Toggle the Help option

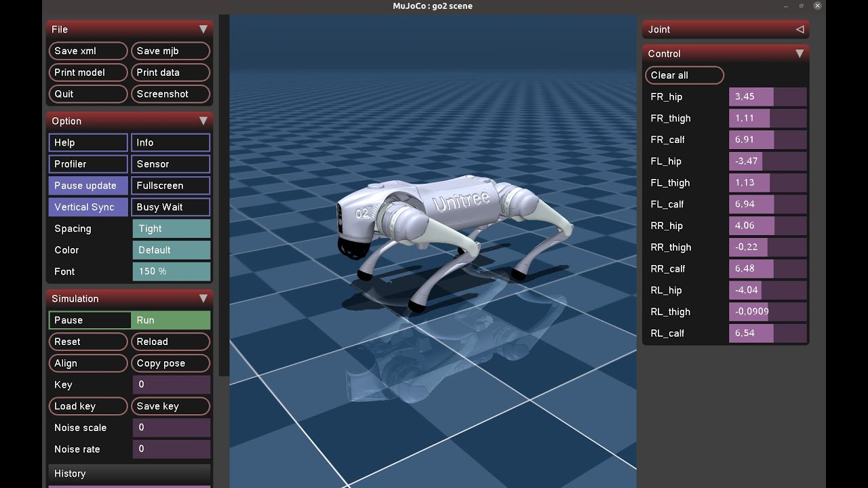pos(88,142)
